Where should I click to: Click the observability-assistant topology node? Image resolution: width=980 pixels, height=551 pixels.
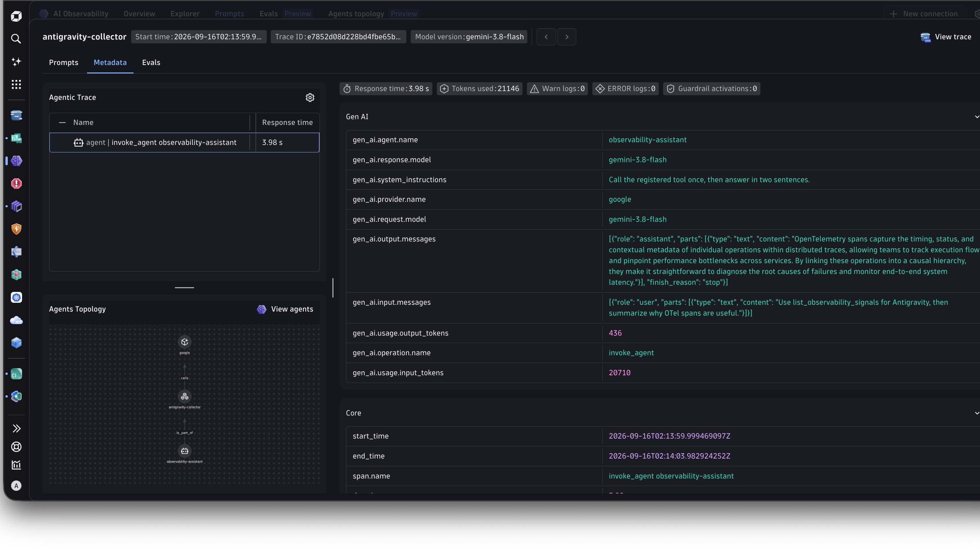tap(184, 451)
